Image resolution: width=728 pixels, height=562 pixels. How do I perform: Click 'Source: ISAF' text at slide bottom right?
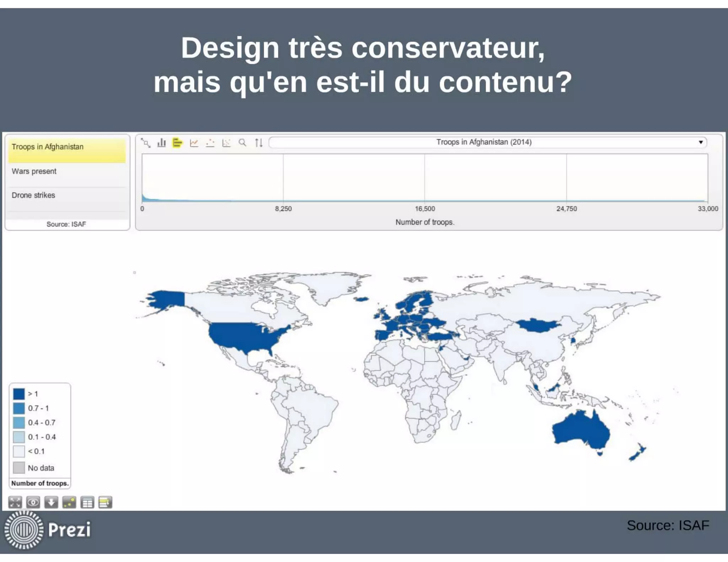click(668, 525)
